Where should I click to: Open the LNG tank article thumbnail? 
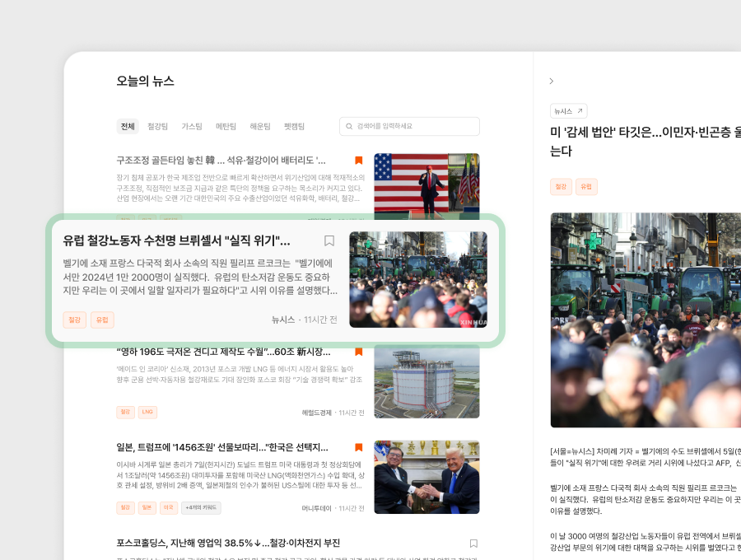[x=426, y=380]
